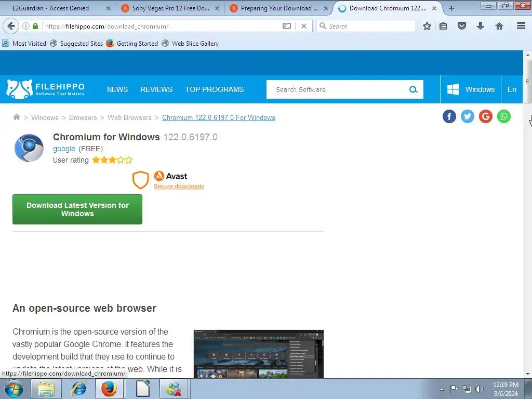Open the google developer link
This screenshot has width=532, height=399.
[x=64, y=149]
